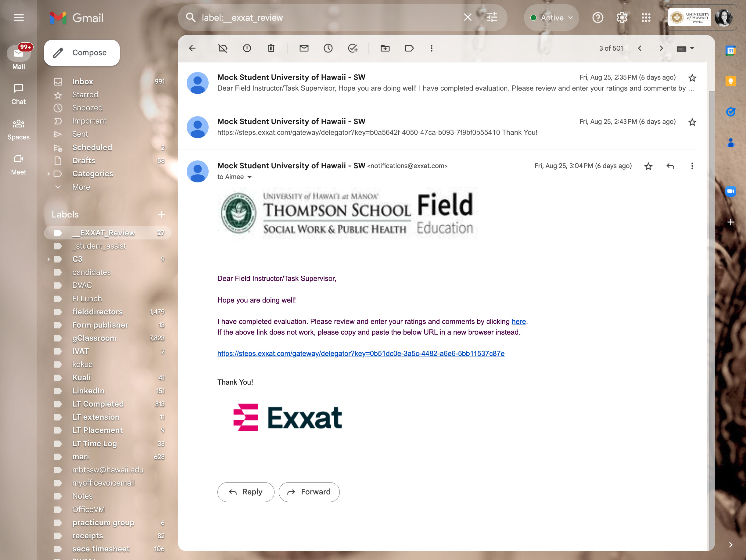The width and height of the screenshot is (746, 560).
Task: Report this email as spam
Action: tap(247, 48)
